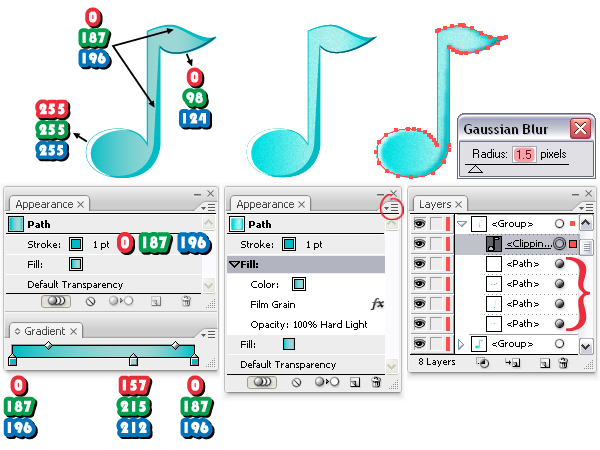Click the Color swatch under the expanded Fill
The width and height of the screenshot is (600, 450).
tap(299, 284)
